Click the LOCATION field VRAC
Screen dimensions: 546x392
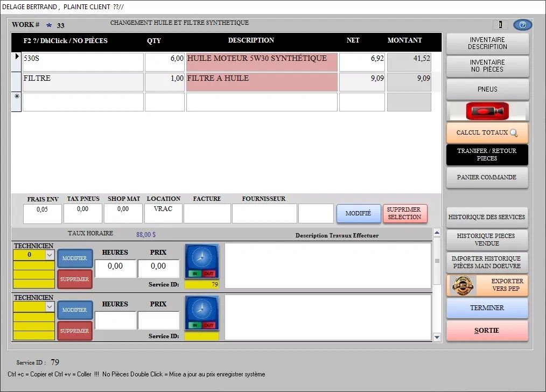pos(163,213)
